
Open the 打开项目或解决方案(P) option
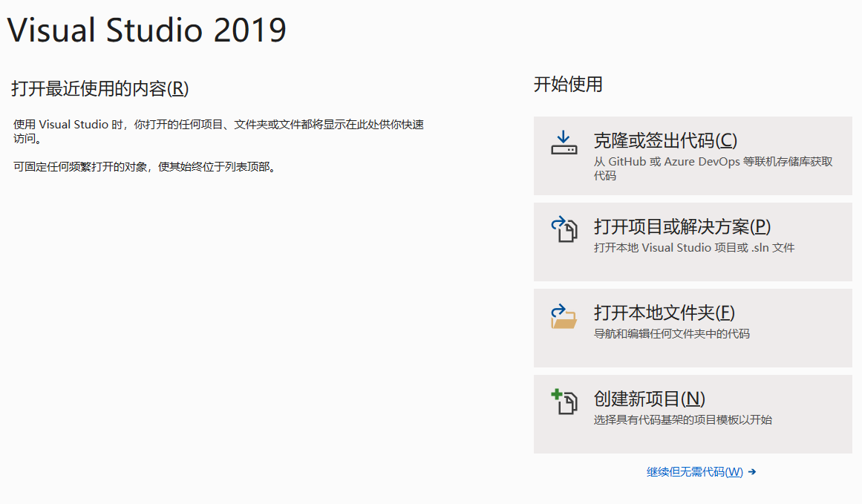pos(682,226)
